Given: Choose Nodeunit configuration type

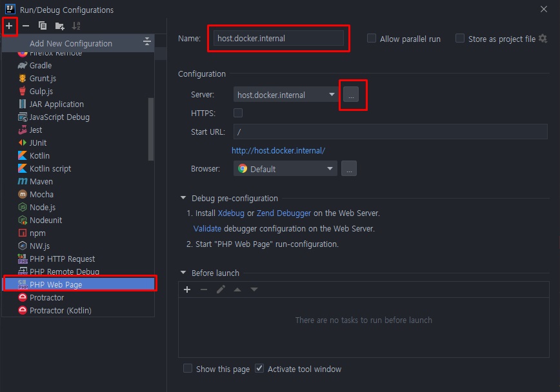Looking at the screenshot, I should [x=79, y=220].
